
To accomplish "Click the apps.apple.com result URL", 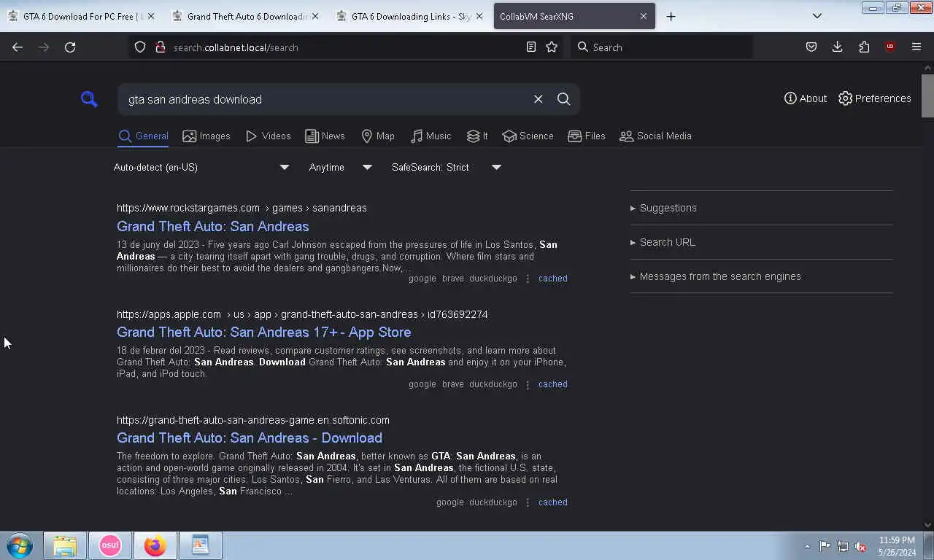I will (302, 314).
